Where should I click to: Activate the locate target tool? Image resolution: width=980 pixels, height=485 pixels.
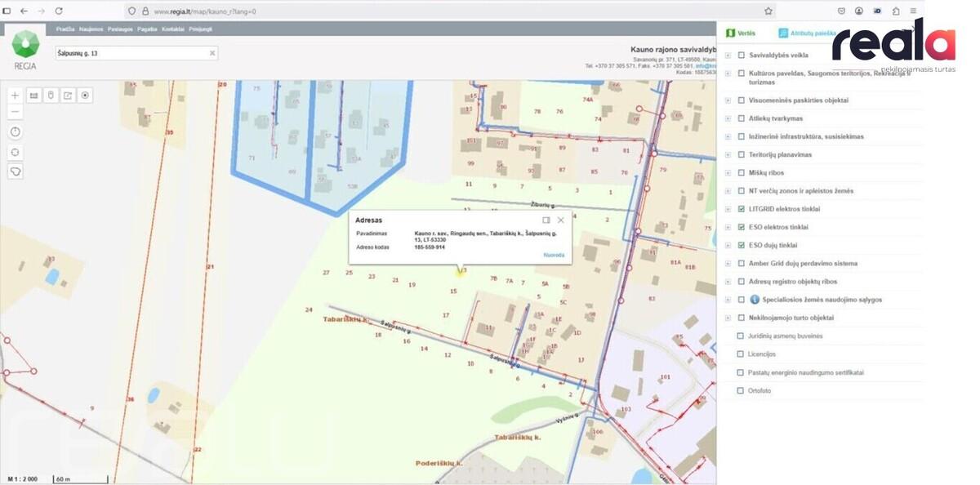(x=85, y=96)
